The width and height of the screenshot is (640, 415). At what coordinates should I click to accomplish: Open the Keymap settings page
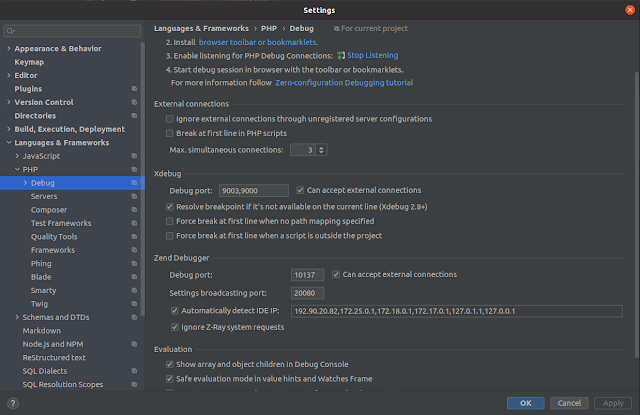29,62
